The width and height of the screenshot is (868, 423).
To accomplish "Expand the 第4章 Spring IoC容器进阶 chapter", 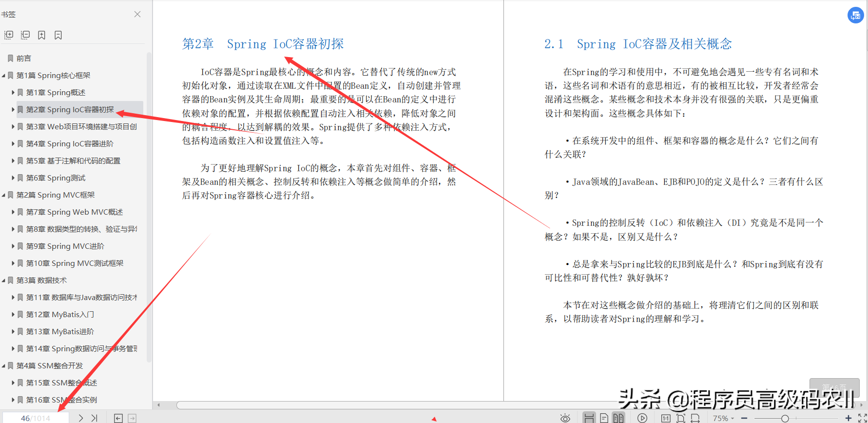I will [x=13, y=143].
